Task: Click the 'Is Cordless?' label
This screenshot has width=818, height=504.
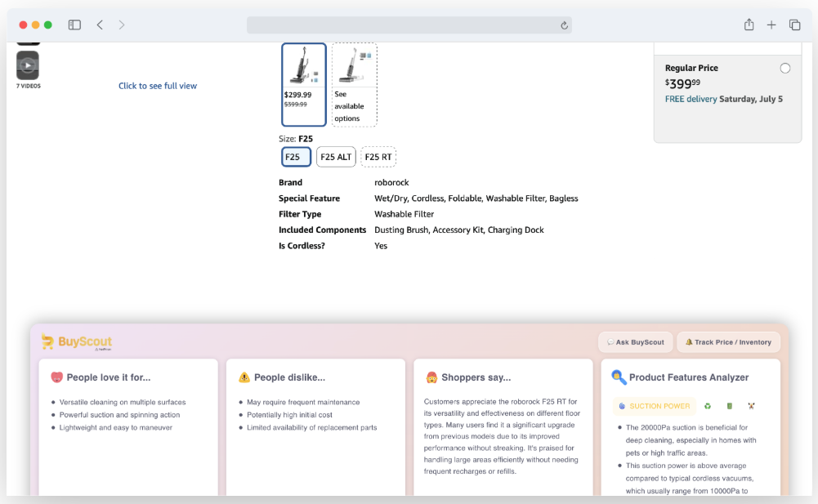Action: point(302,246)
